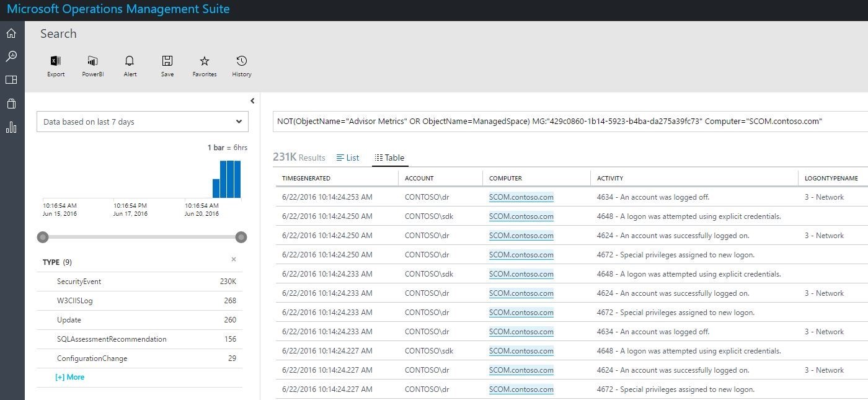Screen dimensions: 868x400
Task: Open SCOM.contoso.com link in 10:14:24.250 AM 4648 row
Action: 521,216
